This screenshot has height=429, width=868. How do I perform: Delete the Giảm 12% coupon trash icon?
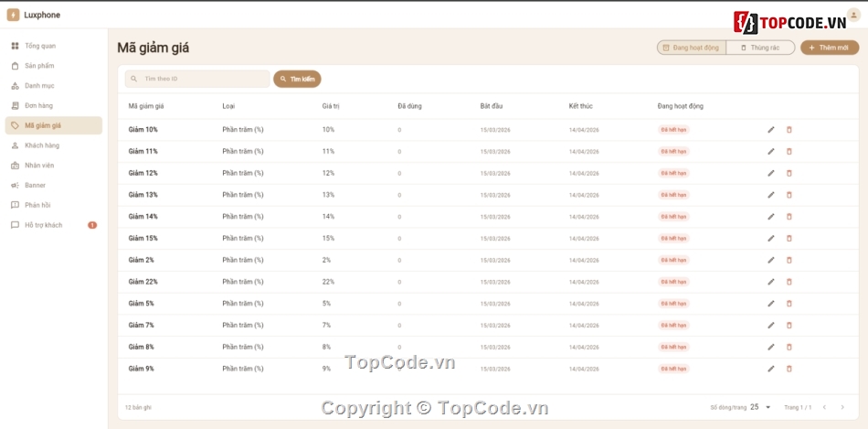click(789, 173)
